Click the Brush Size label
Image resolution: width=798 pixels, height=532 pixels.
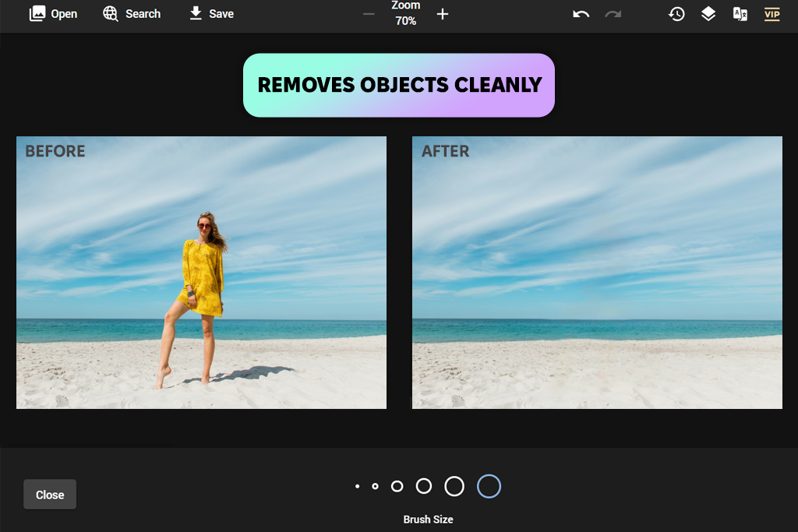click(x=428, y=520)
